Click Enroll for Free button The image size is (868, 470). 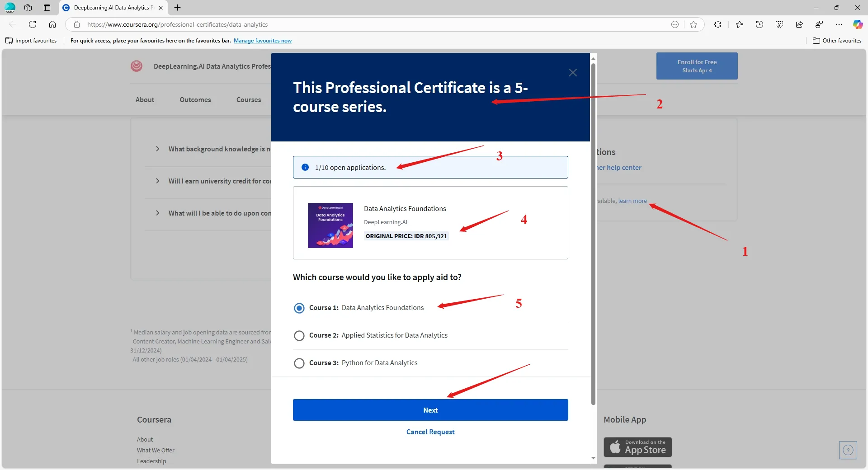697,66
